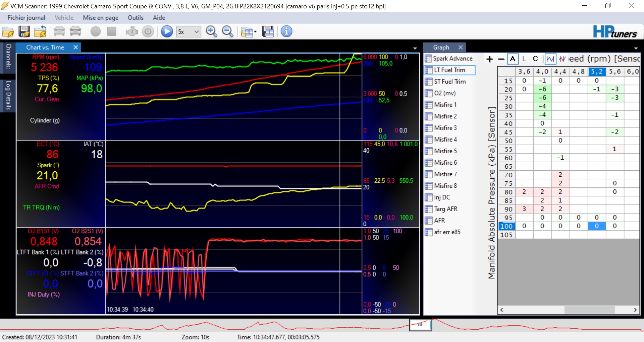Image resolution: width=644 pixels, height=342 pixels.
Task: Click the log overview timeline position marker
Action: coord(420,325)
